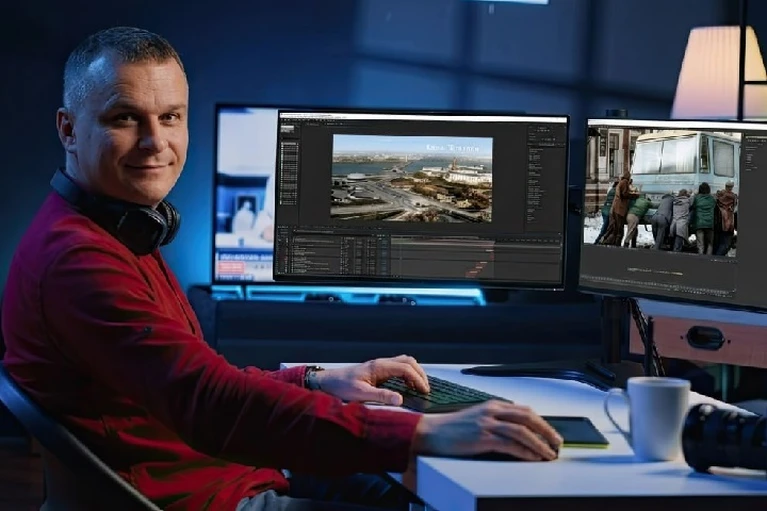
Task: Toggle visibility of the top timeline layer
Action: point(281,241)
